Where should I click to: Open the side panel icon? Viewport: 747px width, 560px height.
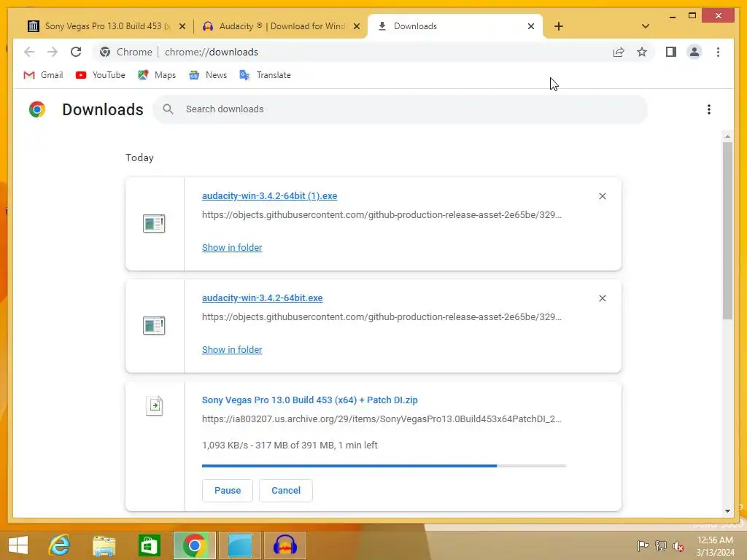(x=671, y=52)
